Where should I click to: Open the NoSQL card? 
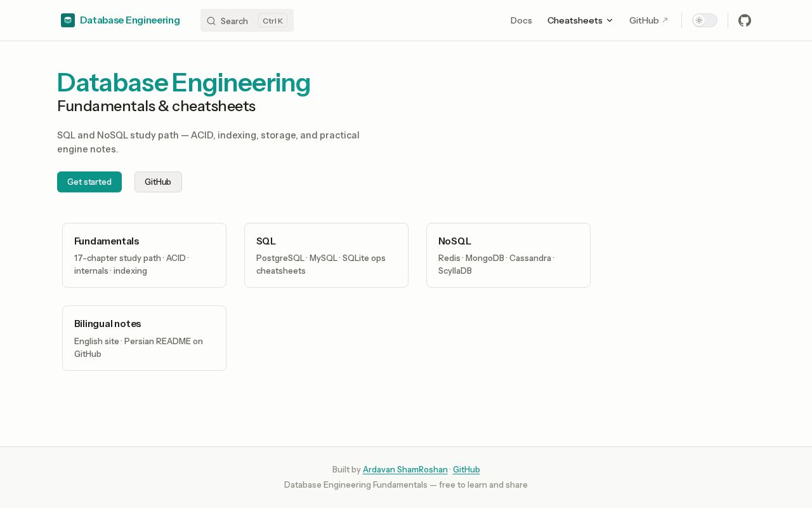click(508, 255)
